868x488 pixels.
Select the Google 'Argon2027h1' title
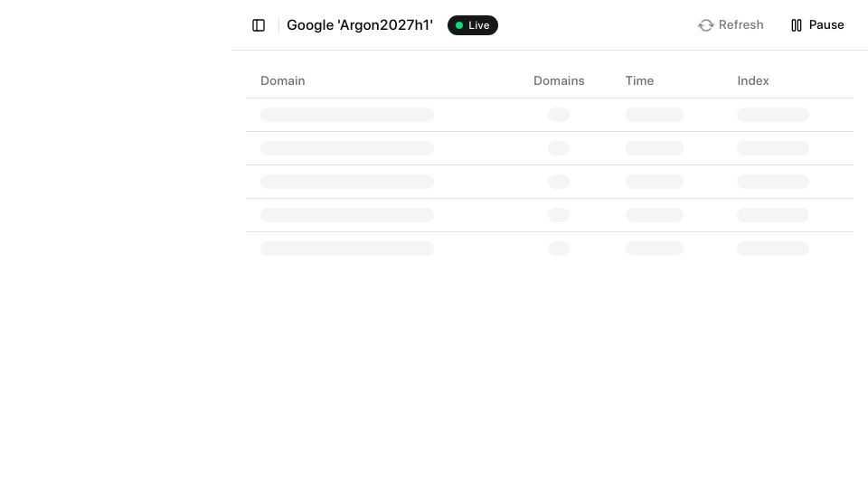point(359,25)
